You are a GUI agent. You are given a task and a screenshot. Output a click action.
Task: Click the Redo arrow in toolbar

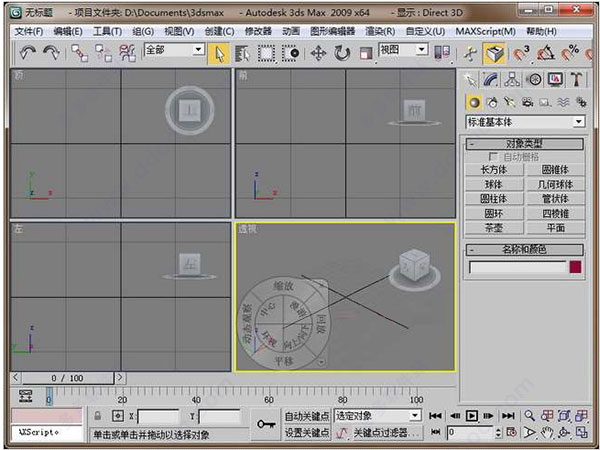click(x=51, y=52)
